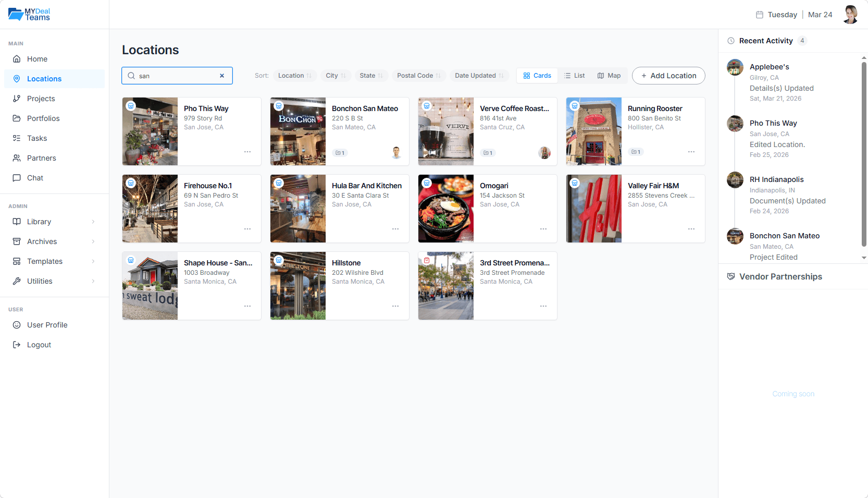Sort locations by Date Updated
868x498 pixels.
click(x=478, y=76)
